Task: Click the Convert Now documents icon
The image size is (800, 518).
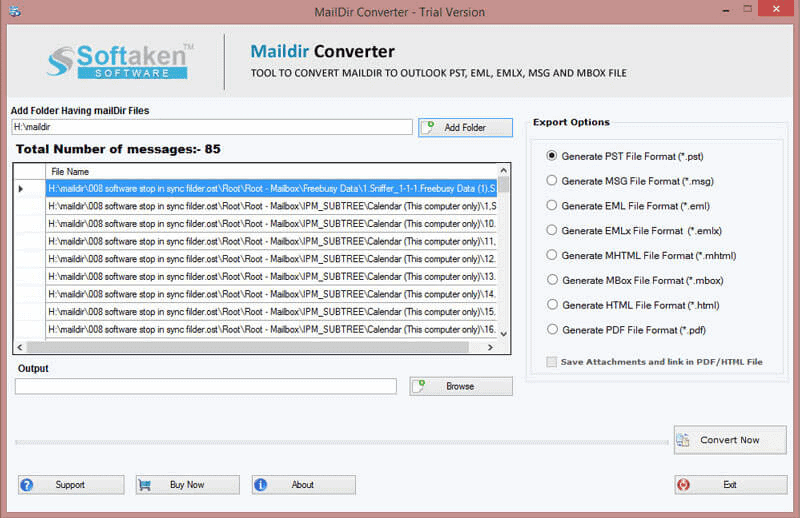Action: coord(683,440)
